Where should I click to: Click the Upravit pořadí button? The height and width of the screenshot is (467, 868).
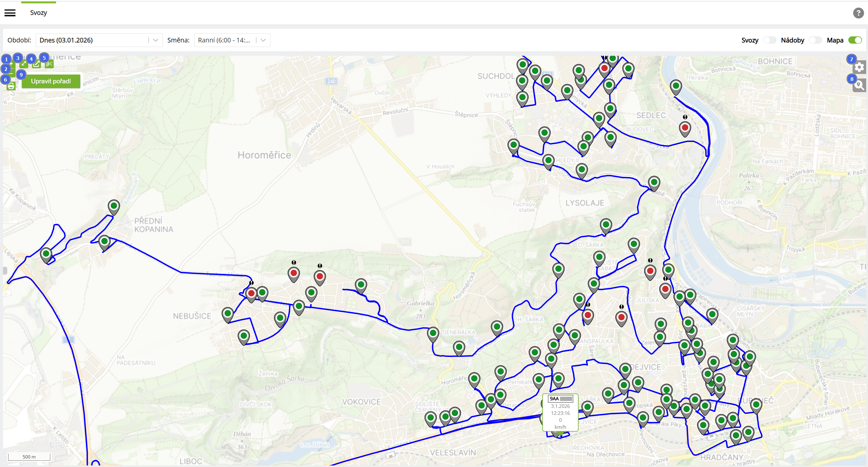(x=51, y=81)
